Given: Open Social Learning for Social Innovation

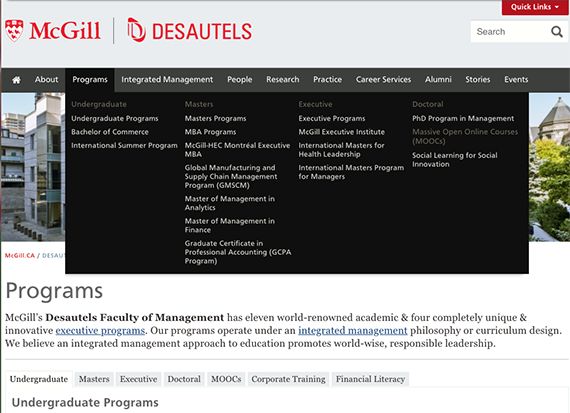Looking at the screenshot, I should (x=455, y=160).
